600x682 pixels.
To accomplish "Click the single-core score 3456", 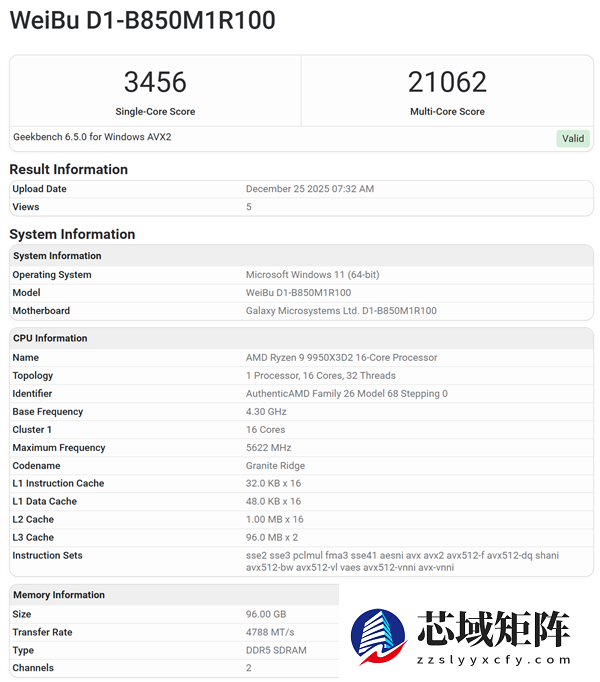I will tap(155, 82).
